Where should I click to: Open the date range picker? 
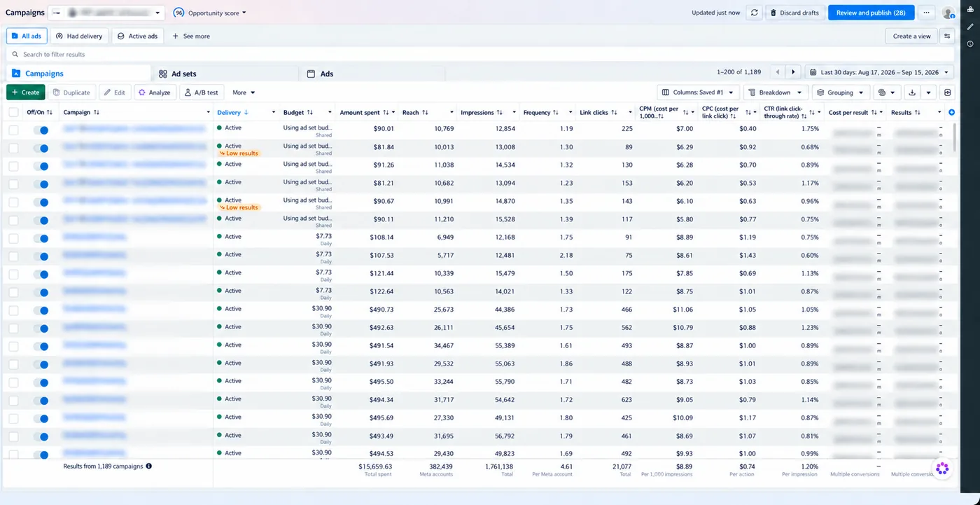coord(879,72)
